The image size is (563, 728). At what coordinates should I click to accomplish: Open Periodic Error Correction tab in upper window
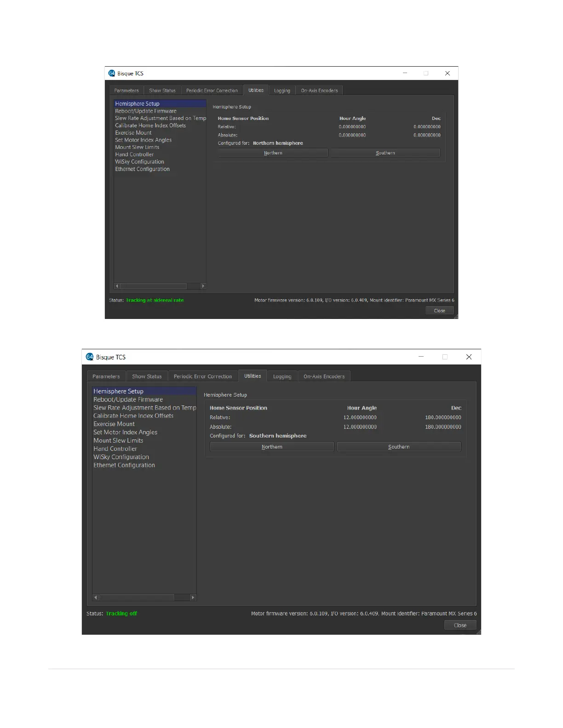coord(212,91)
